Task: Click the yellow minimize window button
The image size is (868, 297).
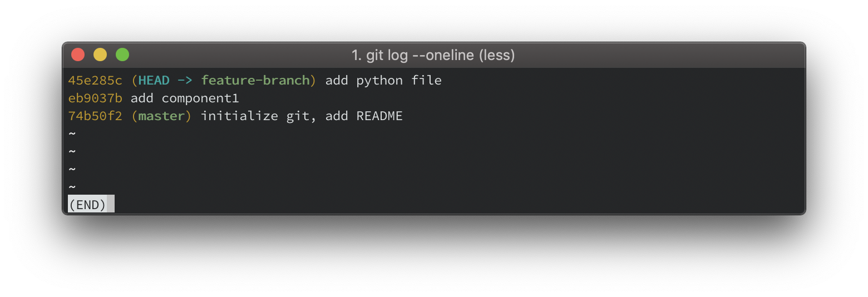Action: pyautogui.click(x=100, y=55)
